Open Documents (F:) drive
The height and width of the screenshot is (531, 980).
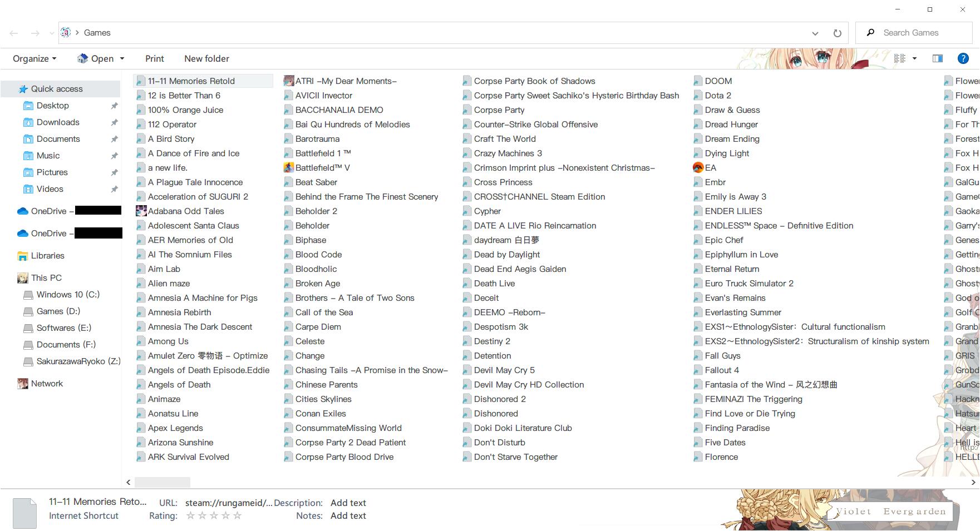(66, 345)
